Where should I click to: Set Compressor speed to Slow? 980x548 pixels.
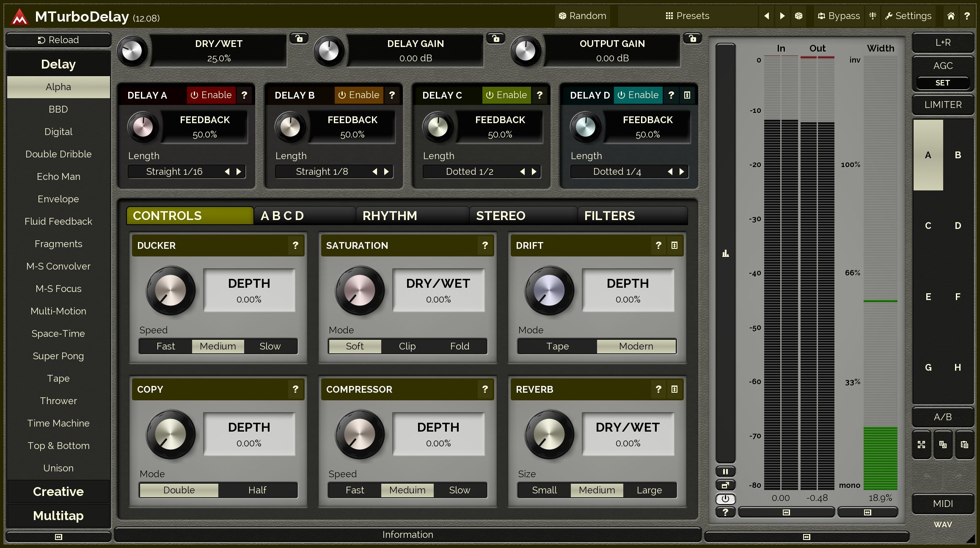pos(460,490)
